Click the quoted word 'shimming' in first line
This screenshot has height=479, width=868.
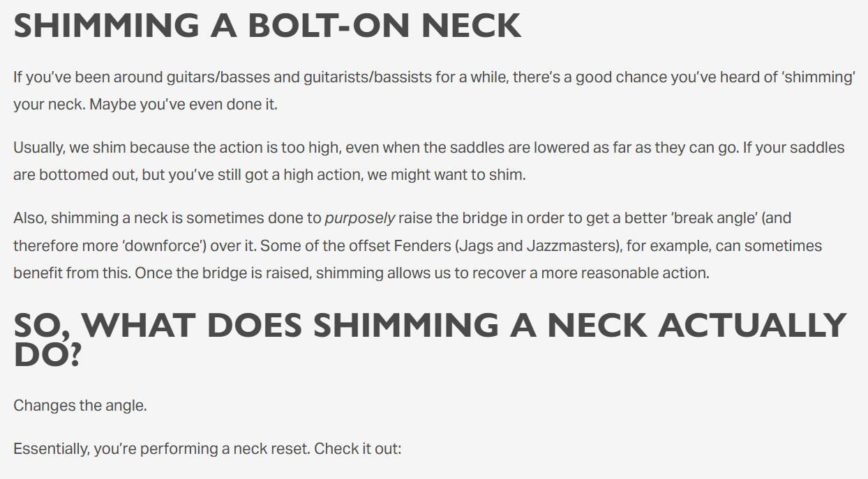pyautogui.click(x=820, y=77)
